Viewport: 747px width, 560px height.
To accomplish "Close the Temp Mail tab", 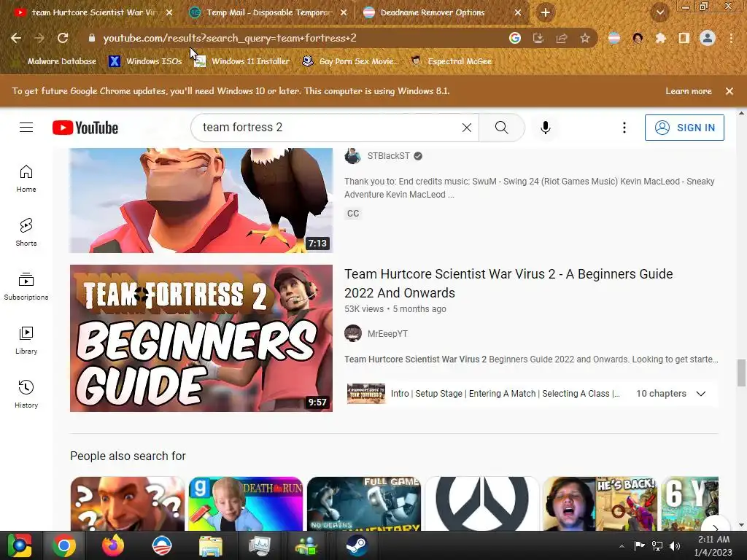I will point(344,13).
